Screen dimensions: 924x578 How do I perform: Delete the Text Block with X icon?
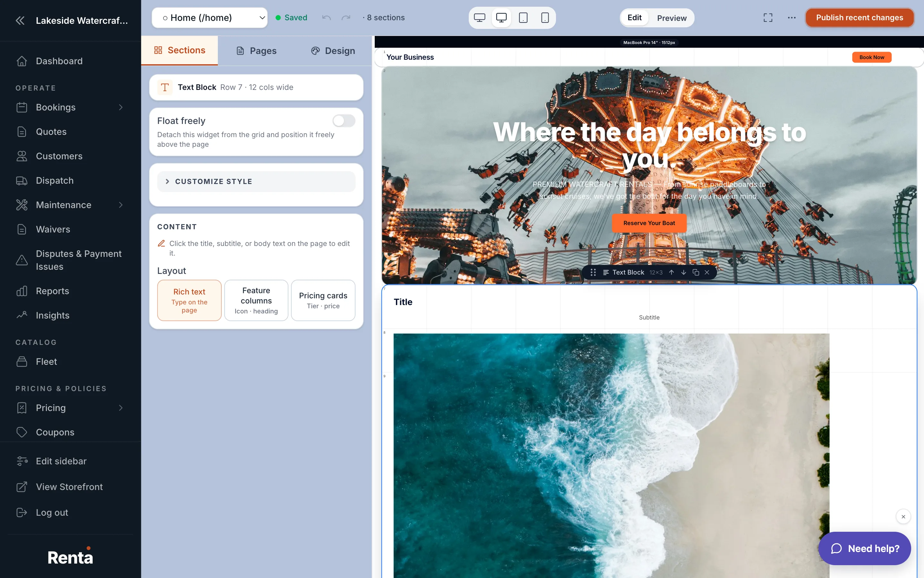point(707,272)
